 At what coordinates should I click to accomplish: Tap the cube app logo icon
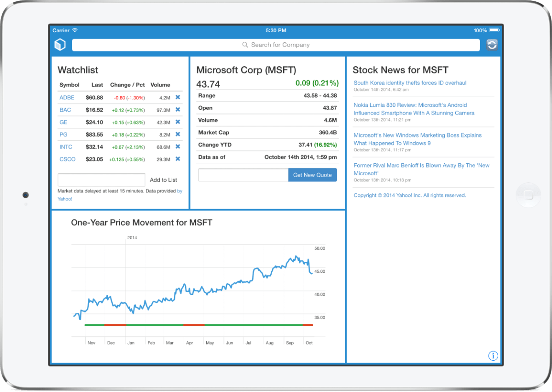click(x=60, y=45)
